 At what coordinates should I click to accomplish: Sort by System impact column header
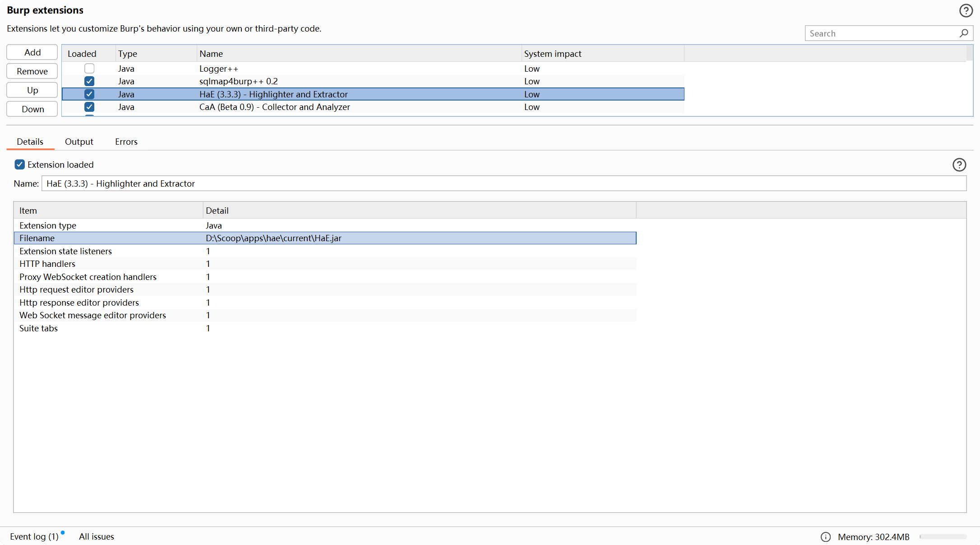click(x=603, y=54)
